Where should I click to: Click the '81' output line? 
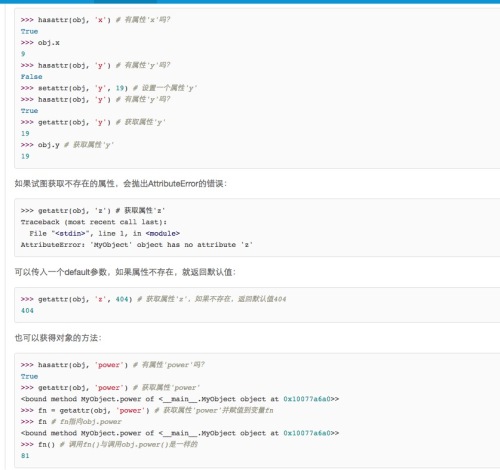(x=25, y=456)
